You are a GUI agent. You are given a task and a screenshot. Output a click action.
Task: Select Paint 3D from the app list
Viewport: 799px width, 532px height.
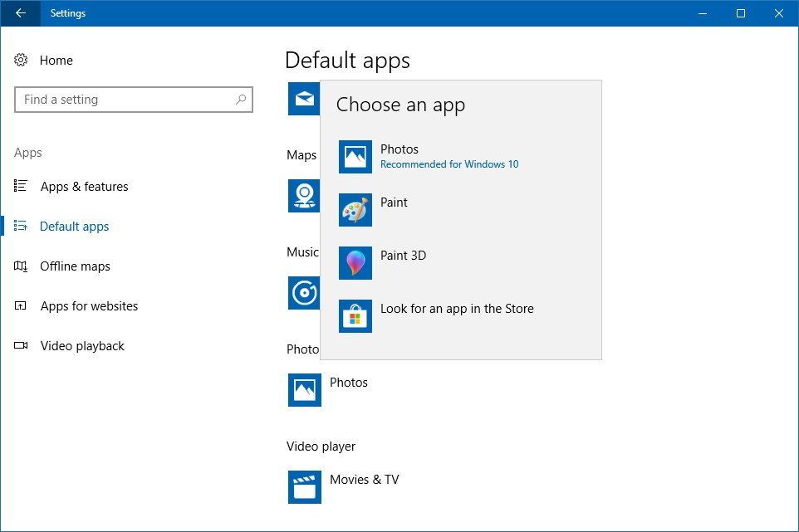404,262
